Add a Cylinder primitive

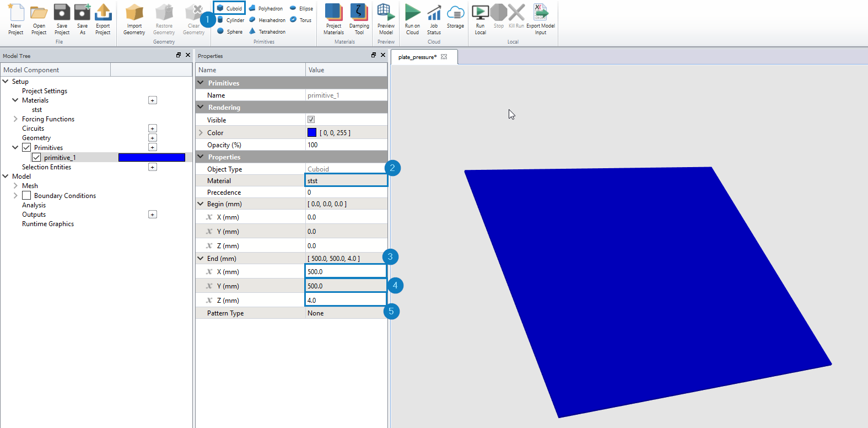230,20
